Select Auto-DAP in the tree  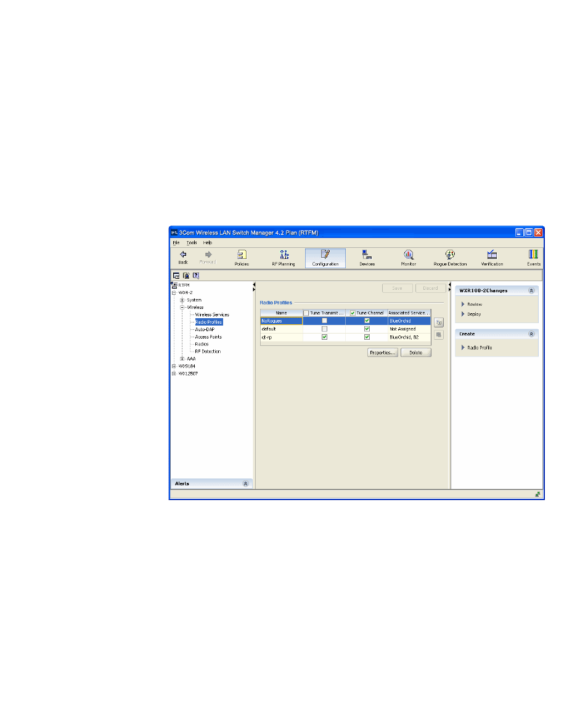[205, 330]
